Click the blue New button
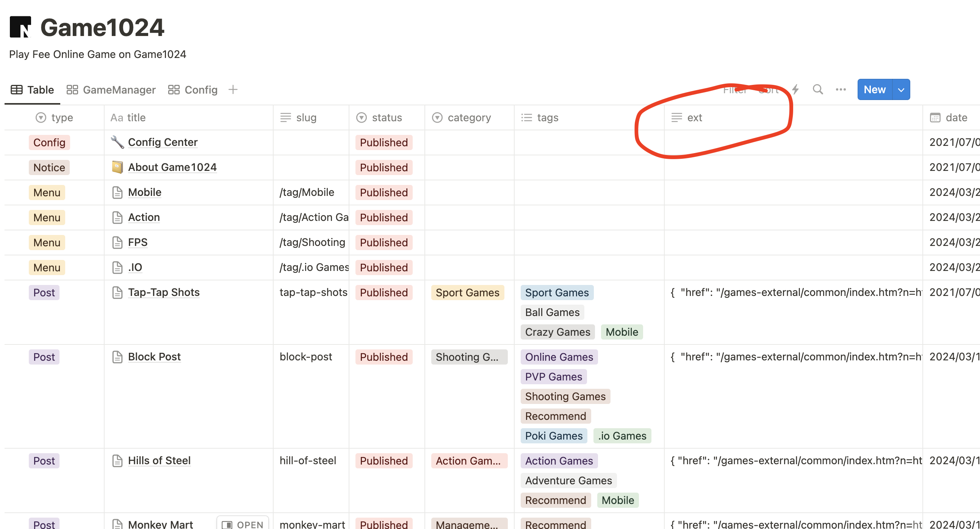The image size is (980, 529). coord(875,90)
